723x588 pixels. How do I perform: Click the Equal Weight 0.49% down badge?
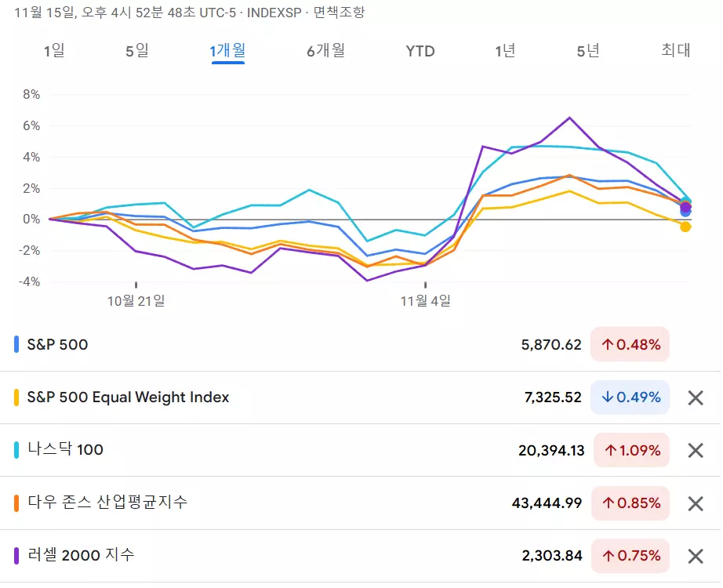click(630, 397)
